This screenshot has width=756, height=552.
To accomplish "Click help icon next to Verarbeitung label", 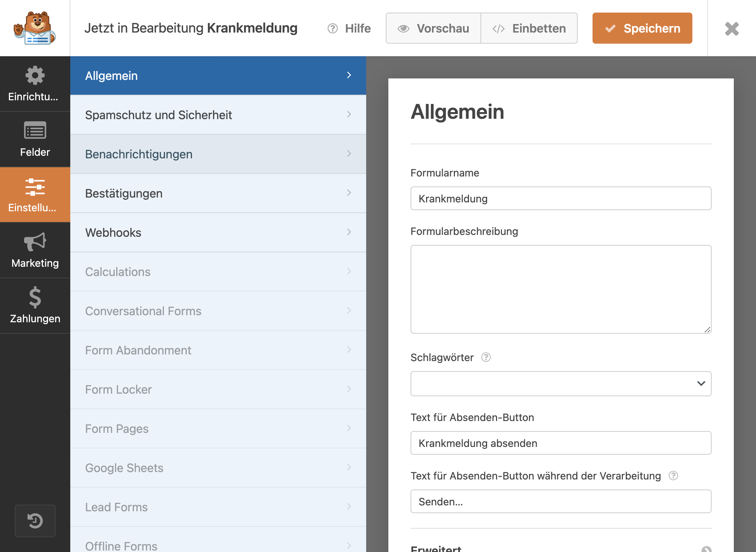I will tap(674, 476).
